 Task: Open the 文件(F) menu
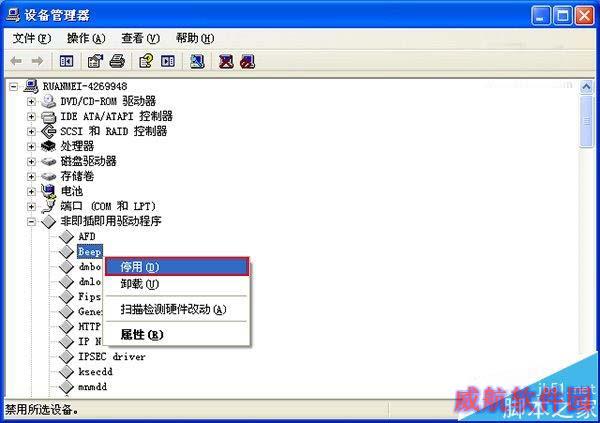(x=32, y=38)
